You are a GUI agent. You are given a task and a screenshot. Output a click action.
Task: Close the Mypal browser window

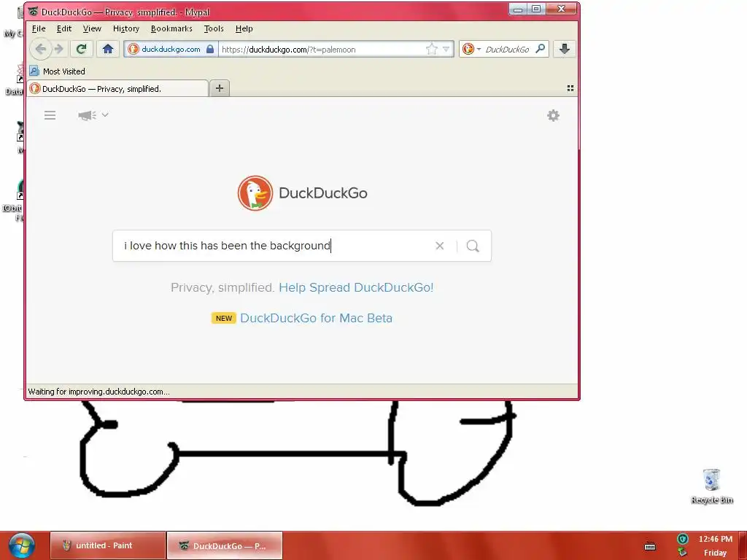tap(561, 9)
